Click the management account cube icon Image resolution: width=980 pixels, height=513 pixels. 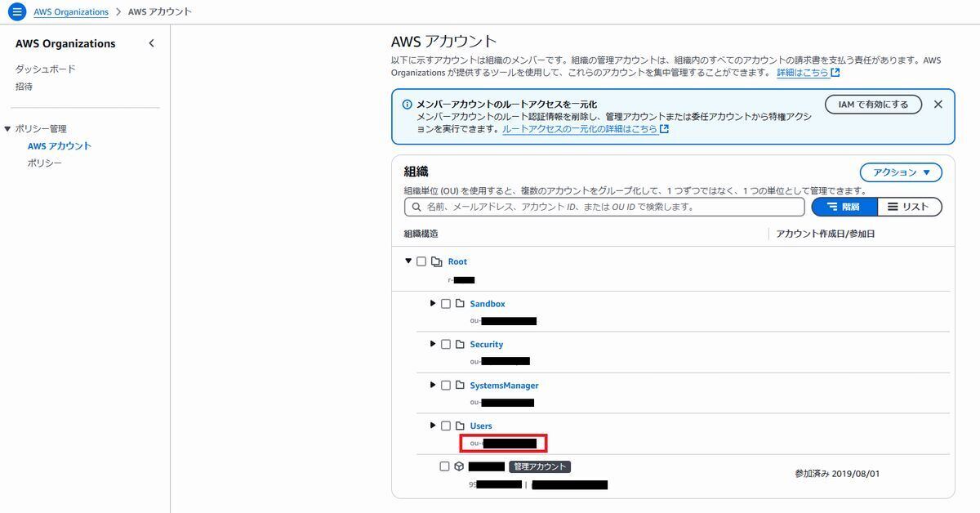[x=459, y=466]
